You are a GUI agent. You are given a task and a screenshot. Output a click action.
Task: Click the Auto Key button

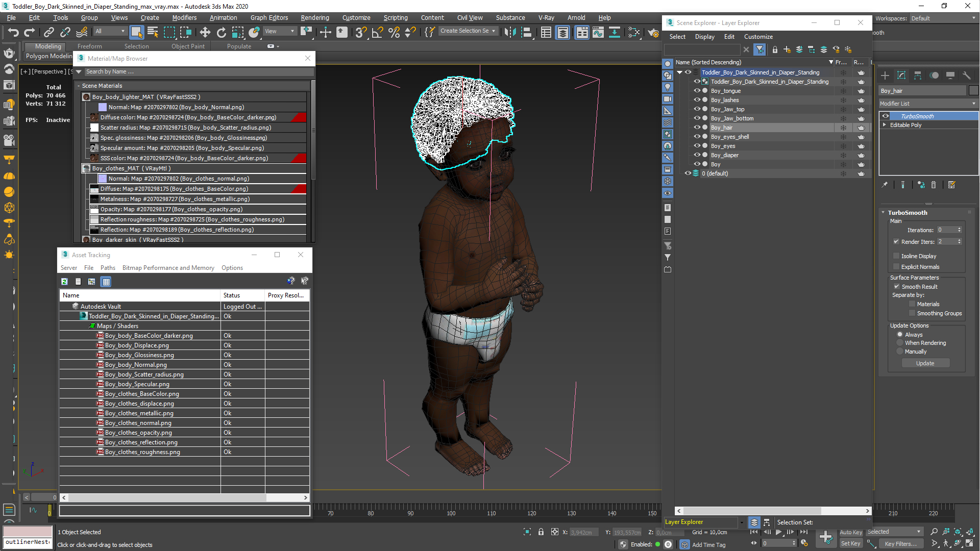pyautogui.click(x=850, y=532)
